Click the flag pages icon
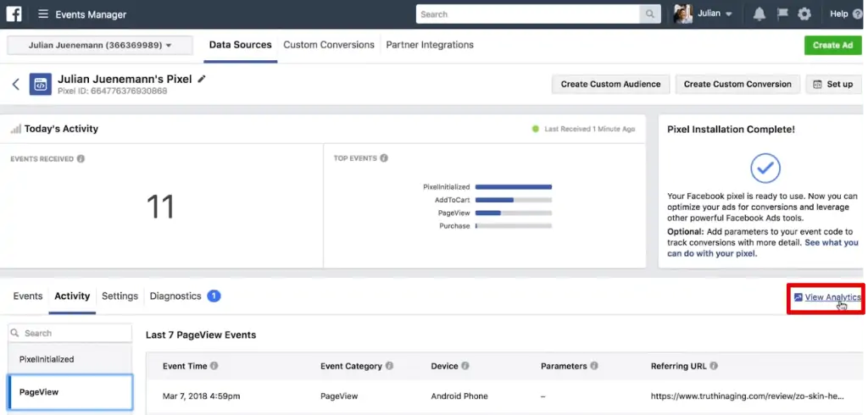The width and height of the screenshot is (868, 415). (782, 14)
